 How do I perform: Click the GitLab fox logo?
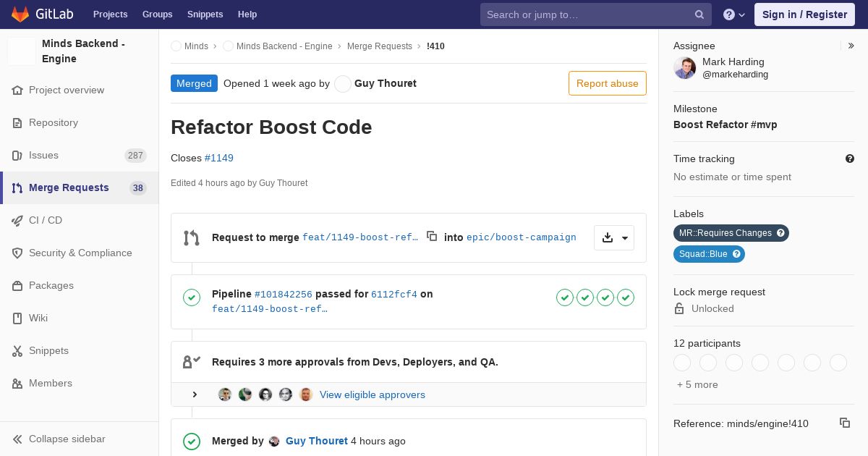coord(20,14)
